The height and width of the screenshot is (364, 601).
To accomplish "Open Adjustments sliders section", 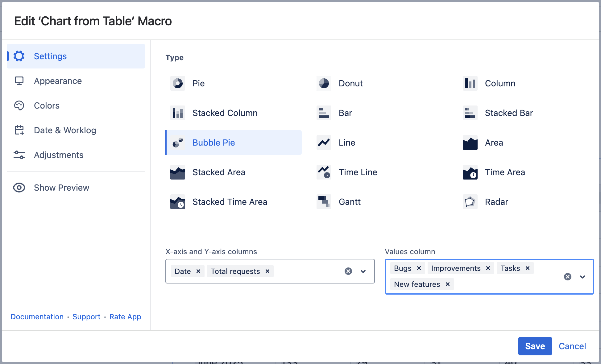I will (59, 155).
